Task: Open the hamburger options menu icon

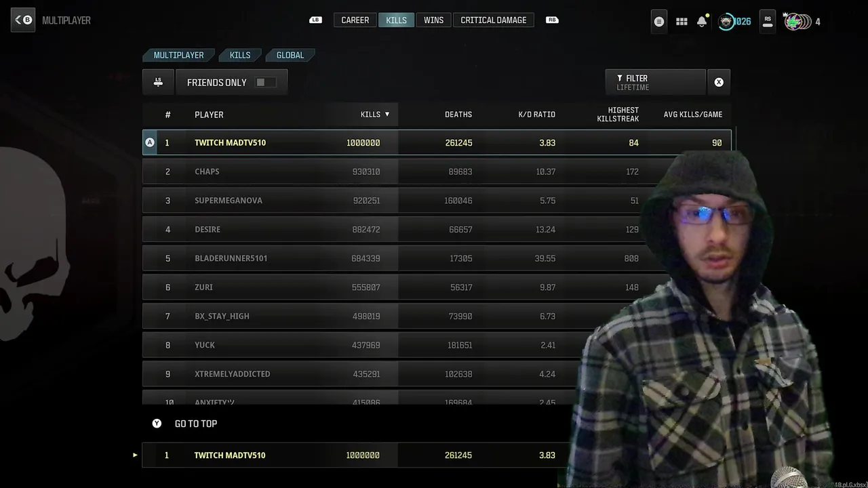Action: pyautogui.click(x=658, y=22)
